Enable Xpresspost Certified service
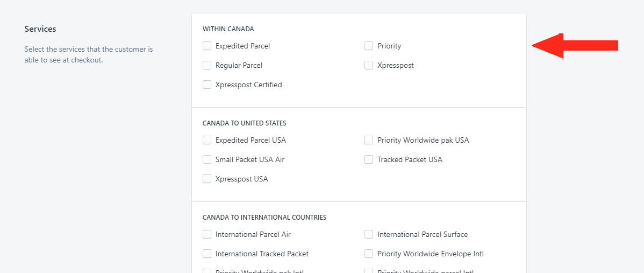The image size is (644, 273). click(x=207, y=85)
